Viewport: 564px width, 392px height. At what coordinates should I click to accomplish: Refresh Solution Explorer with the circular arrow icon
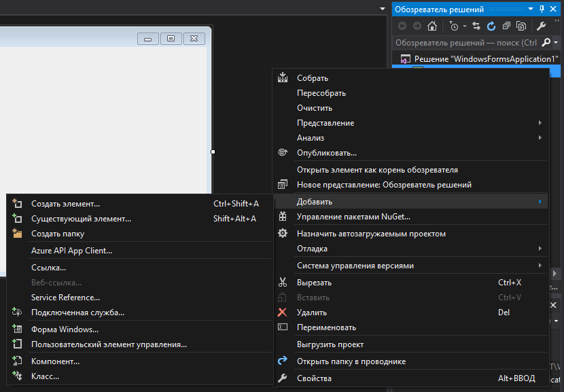click(491, 26)
